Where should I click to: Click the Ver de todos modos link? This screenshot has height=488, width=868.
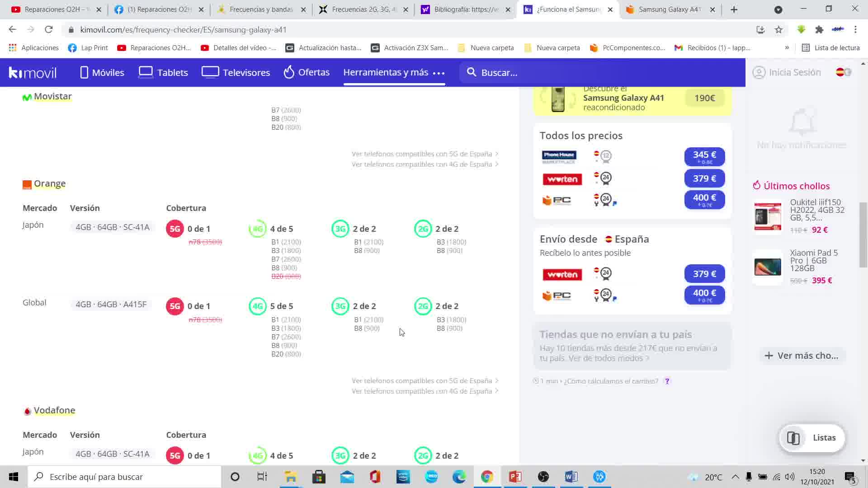coord(609,358)
